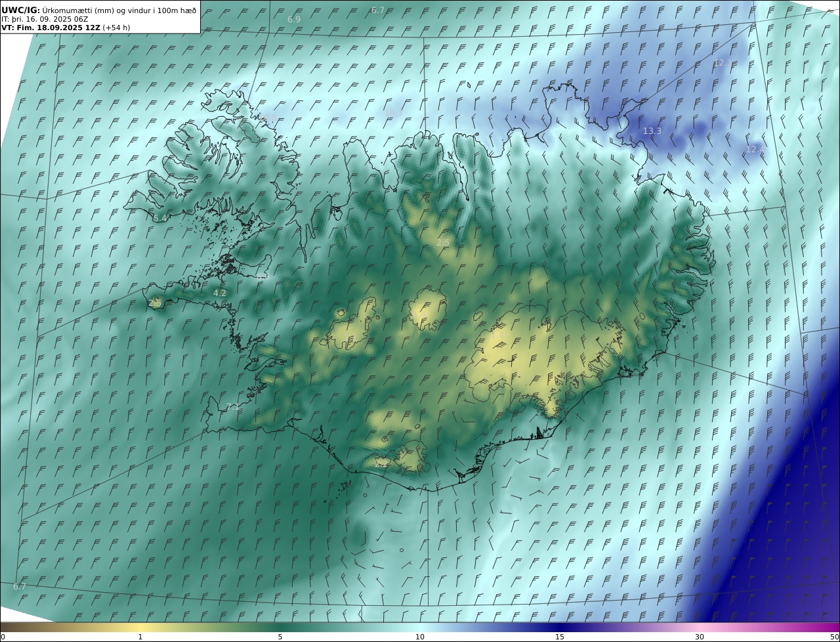The width and height of the screenshot is (840, 642).
Task: Click the 6.7 value label in the bottom-left corner
Action: click(x=19, y=587)
